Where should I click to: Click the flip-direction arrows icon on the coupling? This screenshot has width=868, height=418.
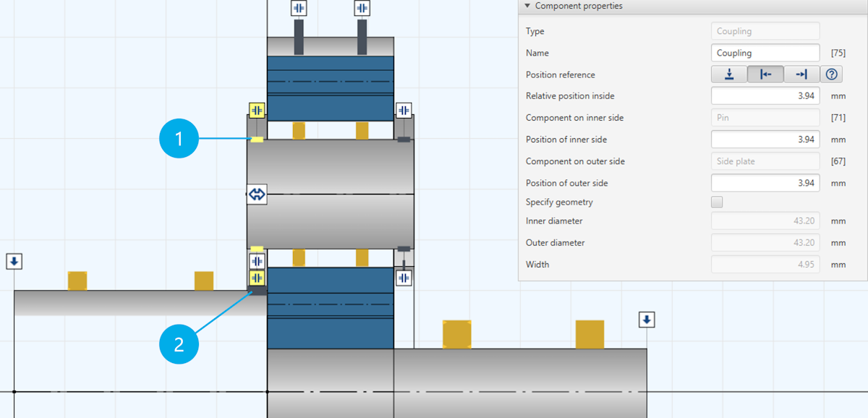coord(256,194)
